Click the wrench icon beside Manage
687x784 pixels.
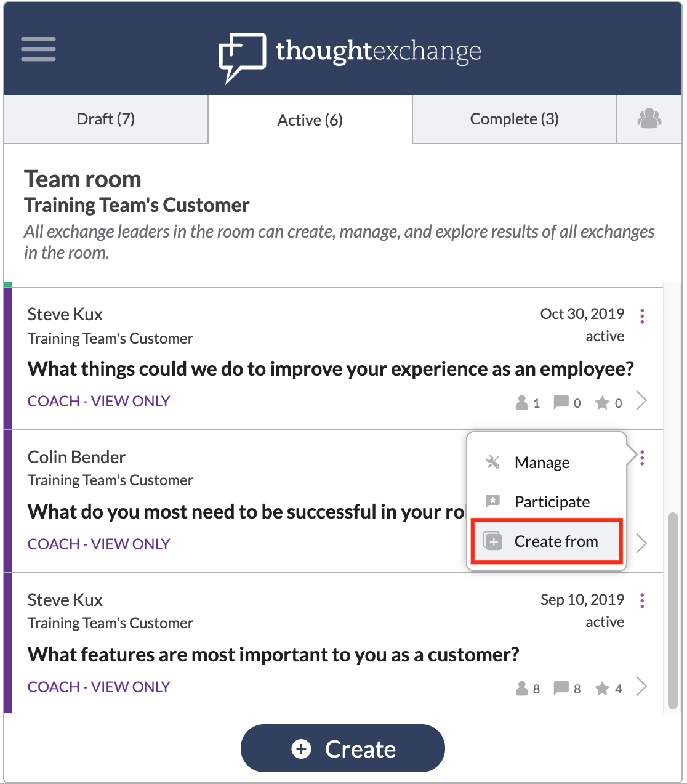coord(493,462)
